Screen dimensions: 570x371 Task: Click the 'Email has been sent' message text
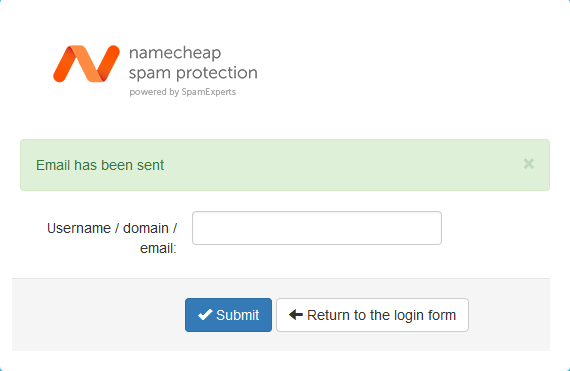coord(100,165)
